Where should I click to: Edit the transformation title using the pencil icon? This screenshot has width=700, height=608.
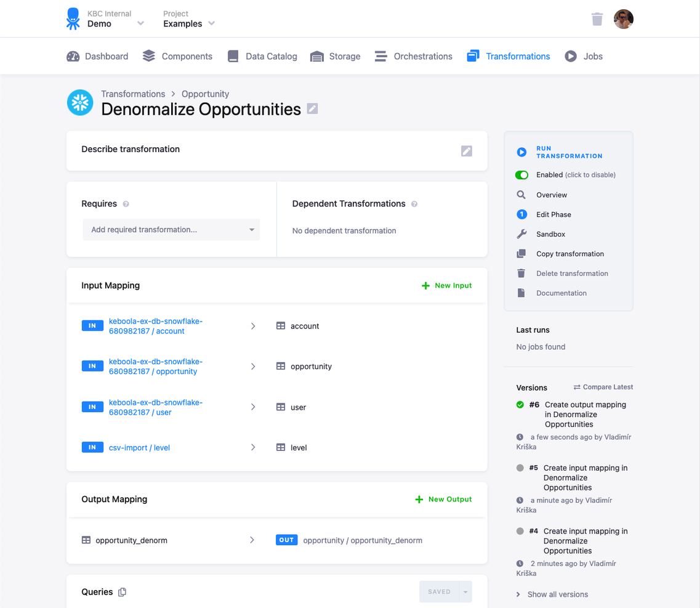312,108
